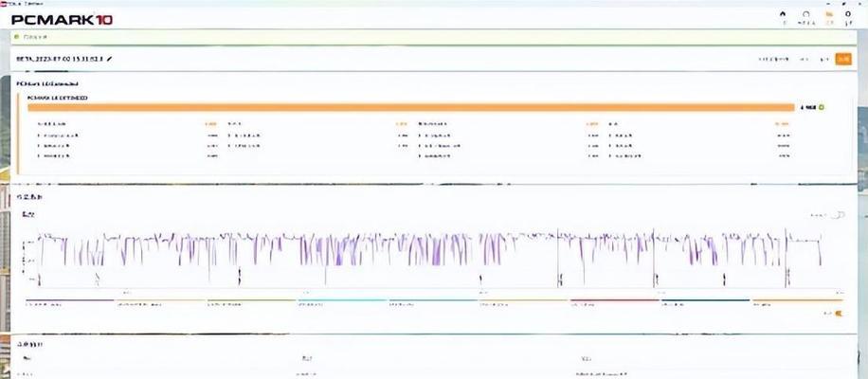Toggle the cyan series in the chart legend

(x=342, y=302)
